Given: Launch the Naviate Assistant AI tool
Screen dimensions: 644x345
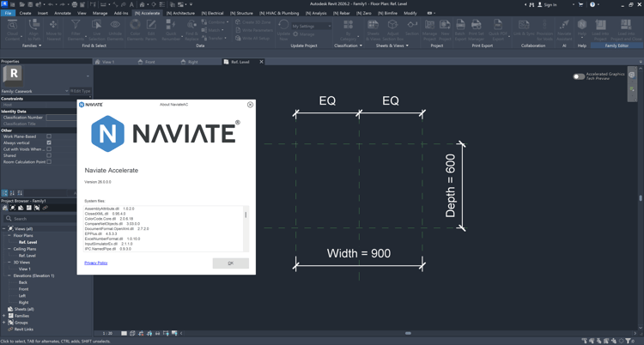Looking at the screenshot, I should click(x=564, y=29).
